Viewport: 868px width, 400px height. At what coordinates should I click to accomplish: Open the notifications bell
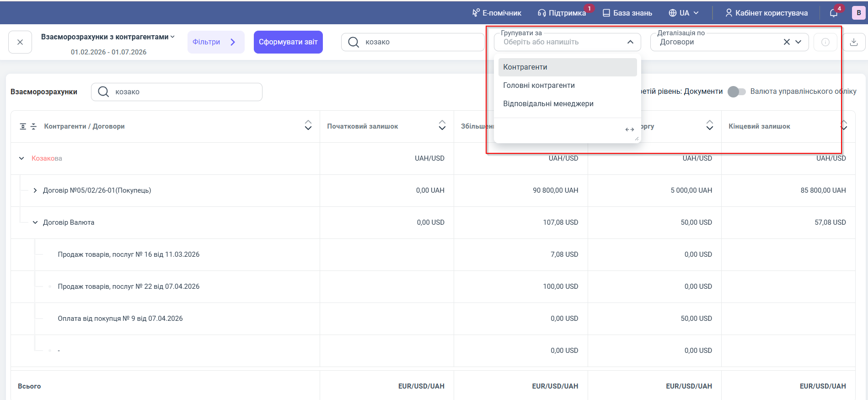[834, 13]
